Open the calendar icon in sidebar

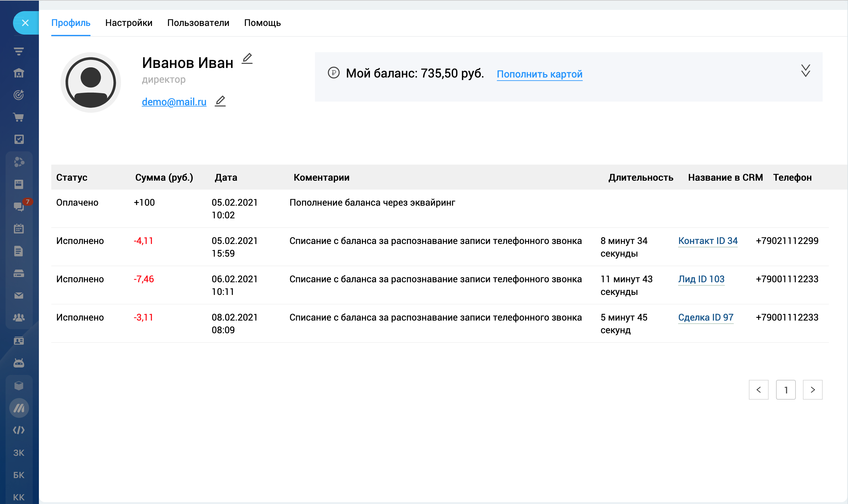(19, 229)
